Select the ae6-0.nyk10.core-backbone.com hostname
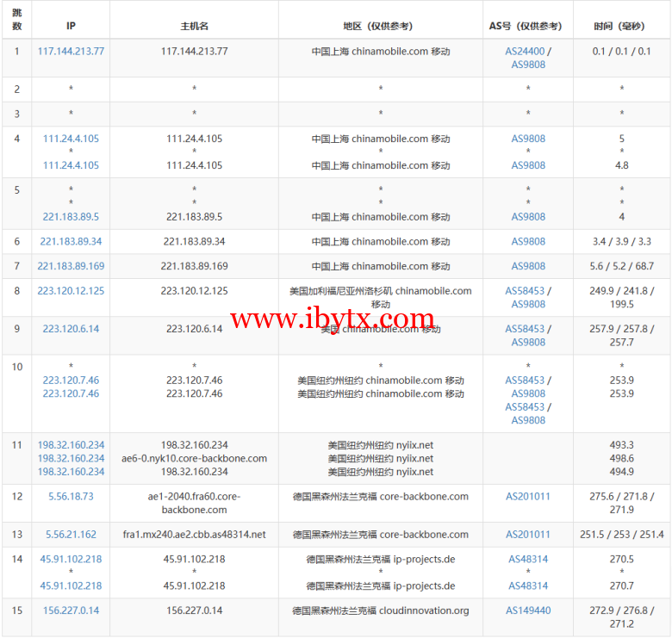The image size is (672, 638). [x=194, y=459]
